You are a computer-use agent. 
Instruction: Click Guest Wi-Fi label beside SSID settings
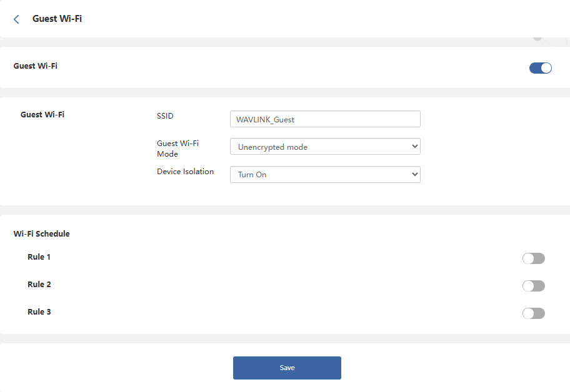pos(42,115)
